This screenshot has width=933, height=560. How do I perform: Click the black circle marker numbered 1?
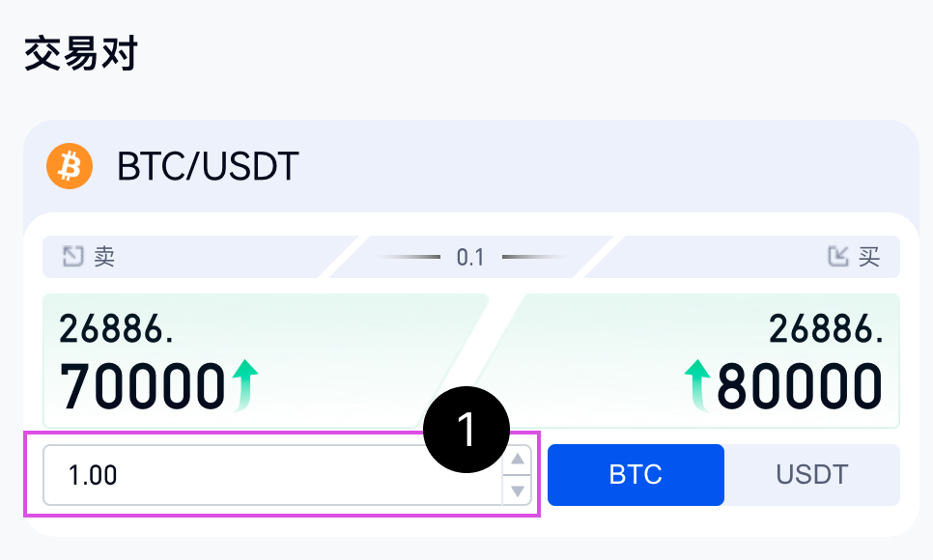466,430
